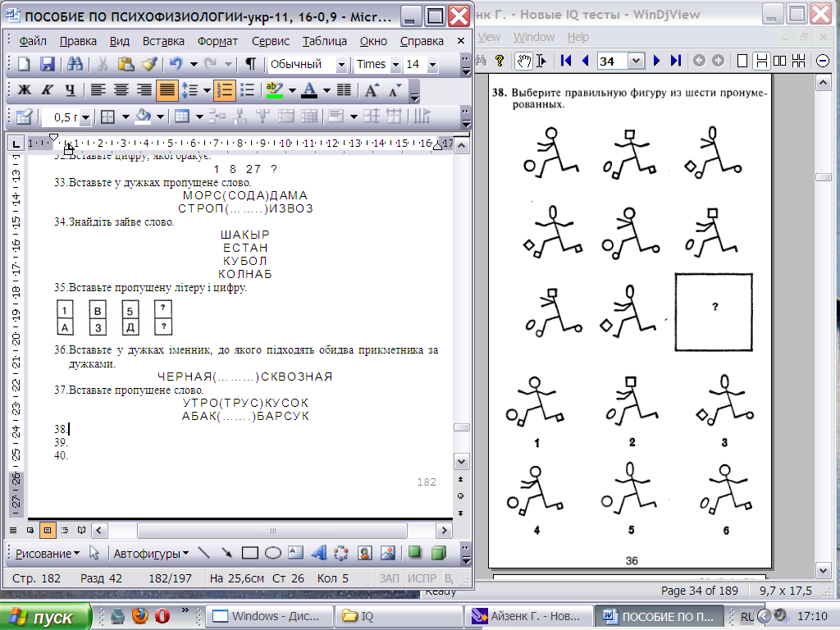Open the borders dropdown arrow in tables toolbar
840x630 pixels.
(x=126, y=116)
